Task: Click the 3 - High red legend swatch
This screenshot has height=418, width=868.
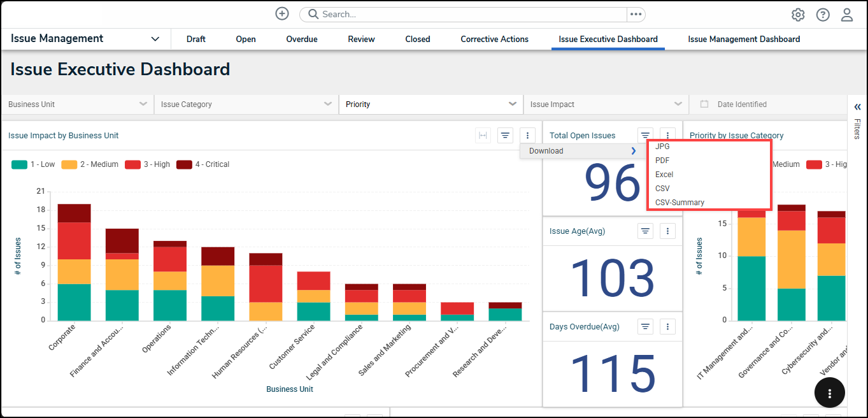Action: [132, 164]
